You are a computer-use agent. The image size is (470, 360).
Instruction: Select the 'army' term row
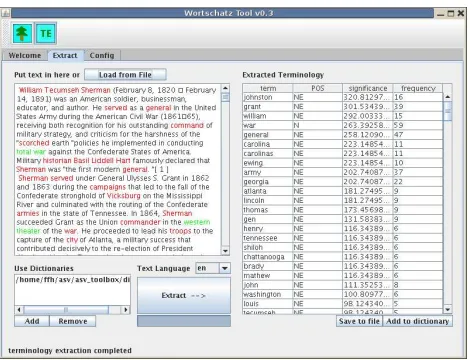coord(343,172)
